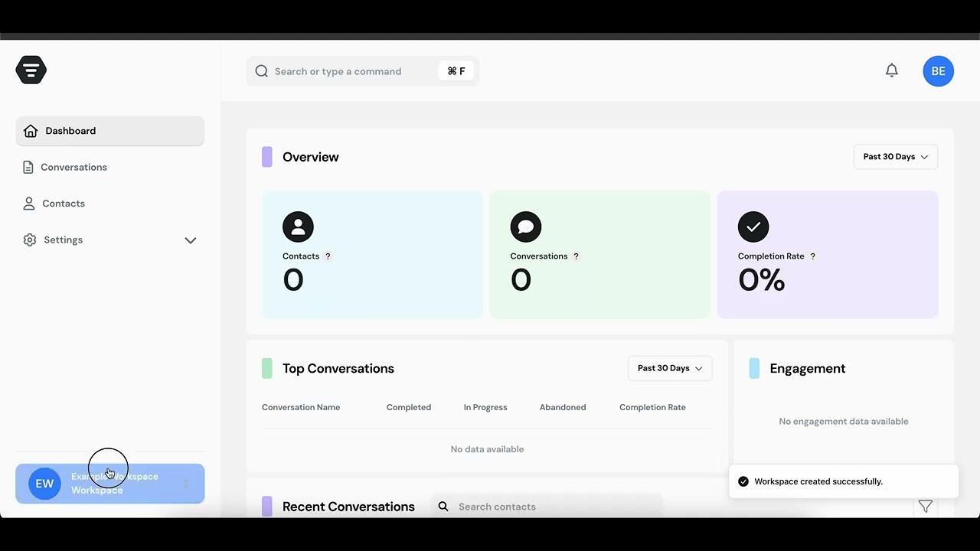This screenshot has height=551, width=980.
Task: Click the Conversations document icon
Action: 28,167
